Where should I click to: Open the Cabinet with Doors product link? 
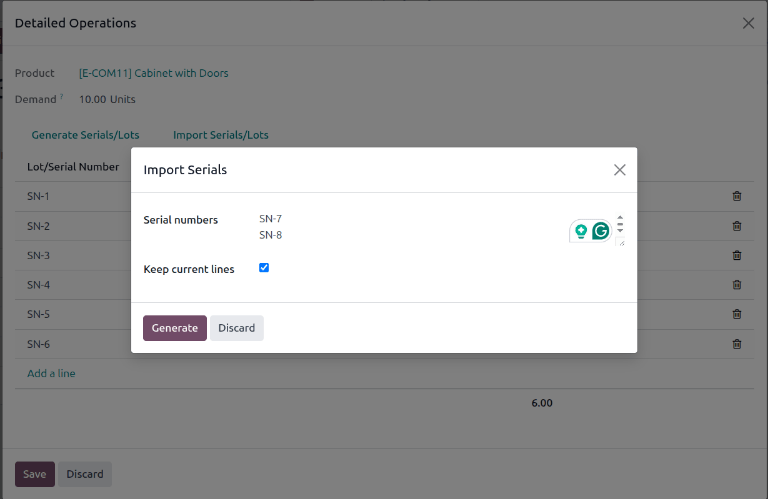(x=153, y=73)
